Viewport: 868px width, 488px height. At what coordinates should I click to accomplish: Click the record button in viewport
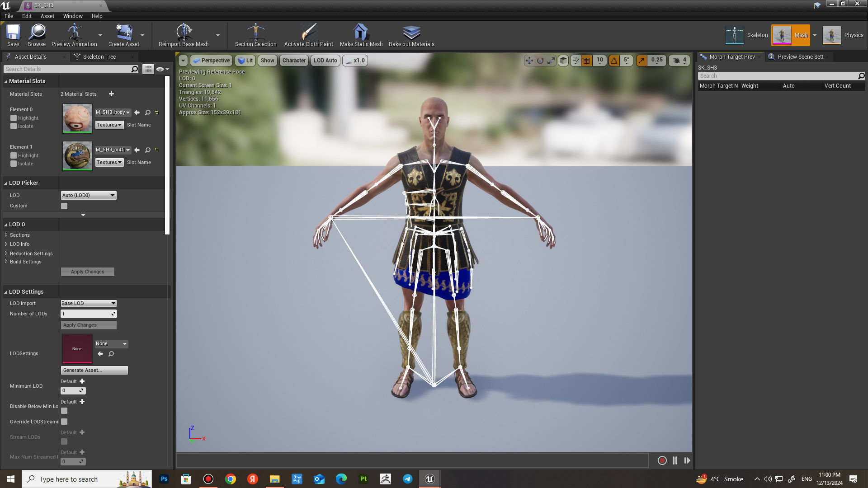(662, 460)
